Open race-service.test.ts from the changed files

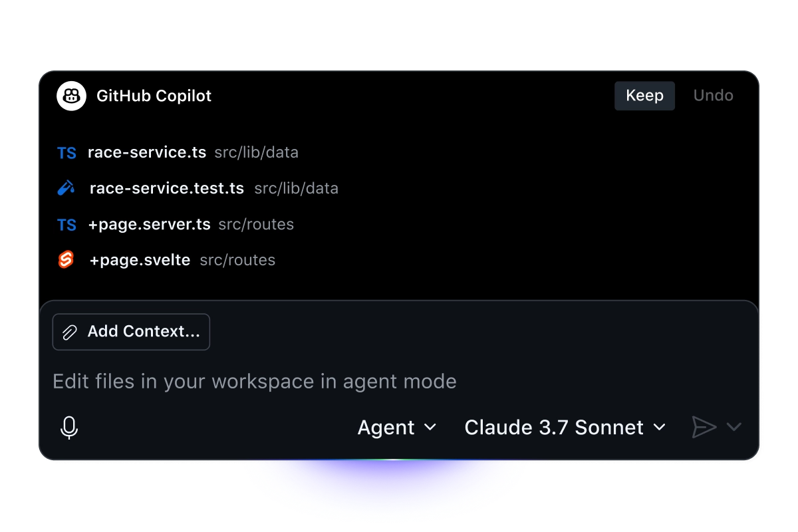(x=167, y=189)
